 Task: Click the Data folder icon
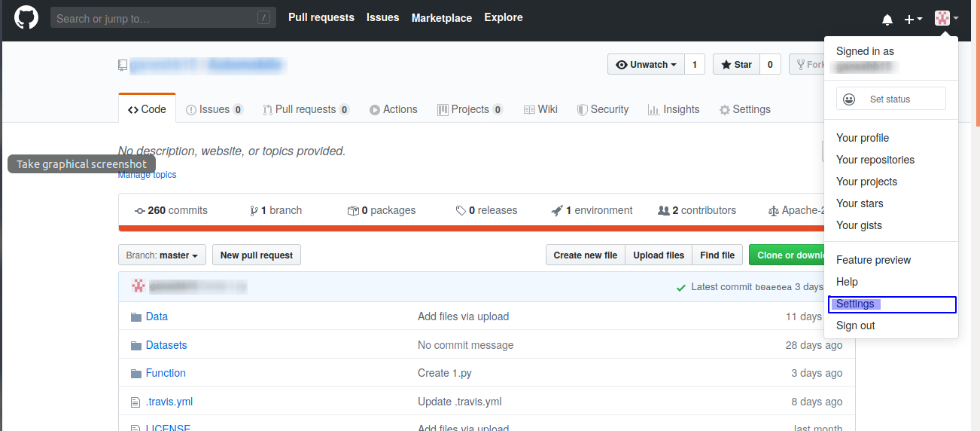tap(136, 317)
